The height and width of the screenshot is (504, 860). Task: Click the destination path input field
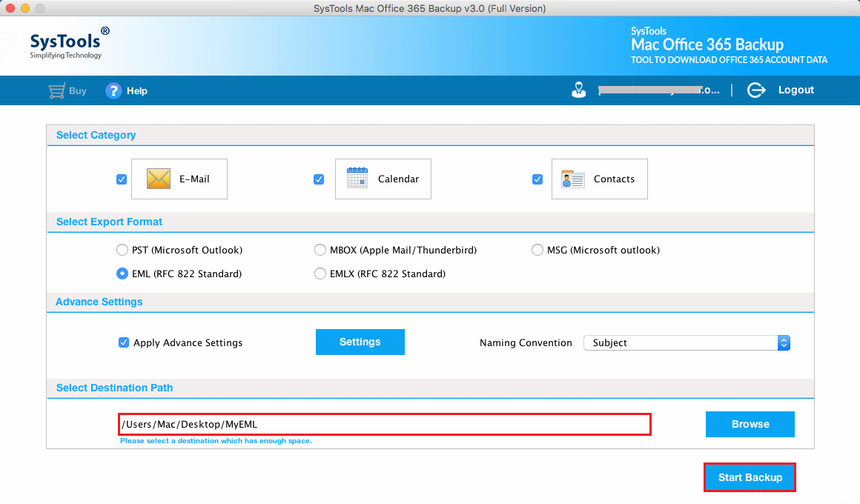pyautogui.click(x=385, y=425)
